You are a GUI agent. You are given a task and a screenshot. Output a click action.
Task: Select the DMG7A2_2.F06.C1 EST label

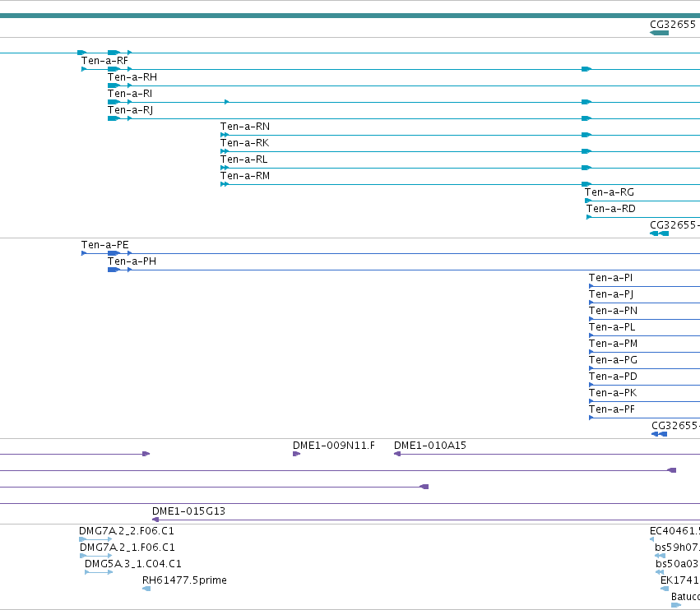(x=127, y=531)
